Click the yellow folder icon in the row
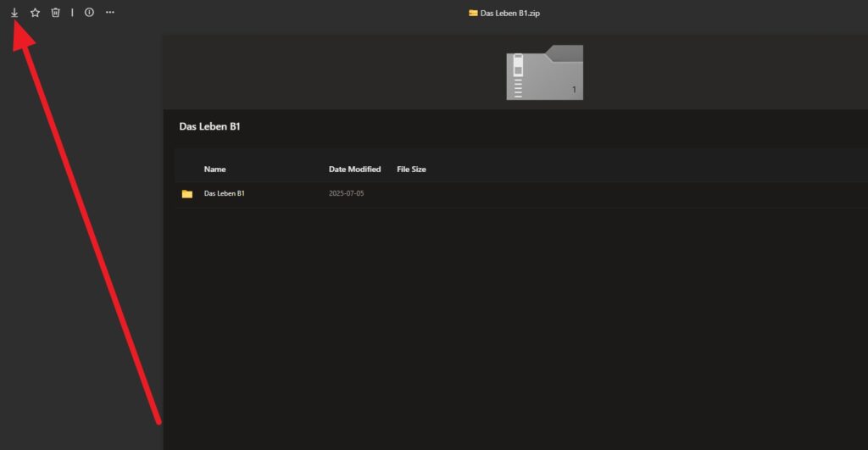 point(187,194)
